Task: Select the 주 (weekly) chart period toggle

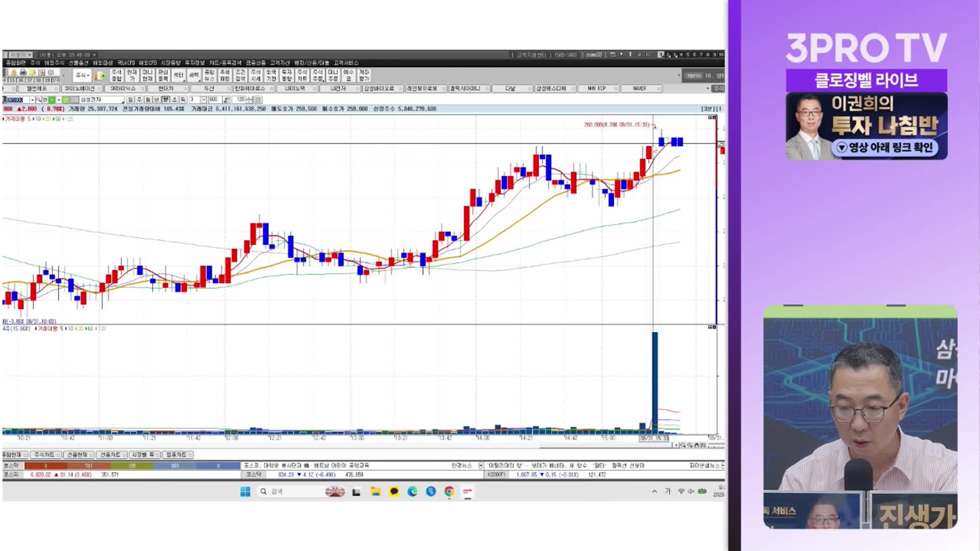Action: [139, 99]
